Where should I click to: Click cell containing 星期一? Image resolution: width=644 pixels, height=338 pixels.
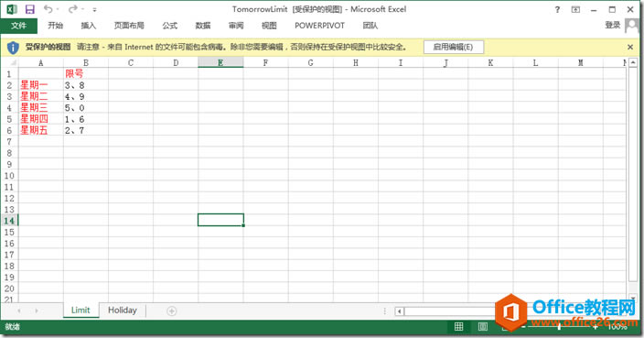(40, 85)
